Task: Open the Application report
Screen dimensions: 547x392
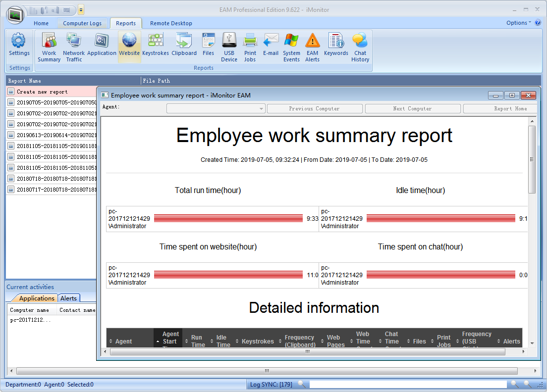Action: tap(102, 45)
